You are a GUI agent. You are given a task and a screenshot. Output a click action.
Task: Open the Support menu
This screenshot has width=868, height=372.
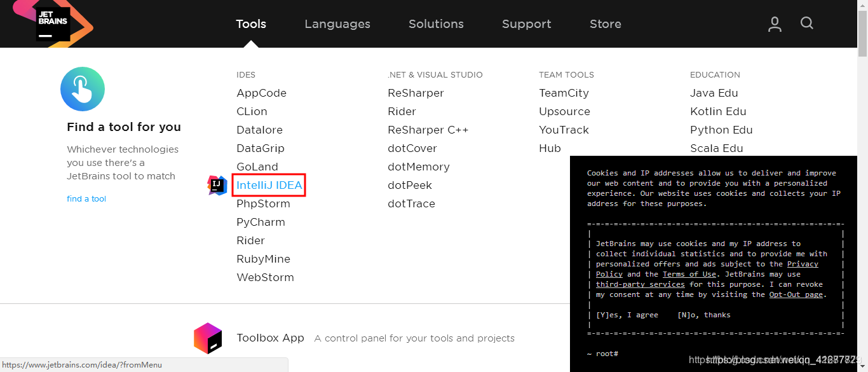(526, 24)
